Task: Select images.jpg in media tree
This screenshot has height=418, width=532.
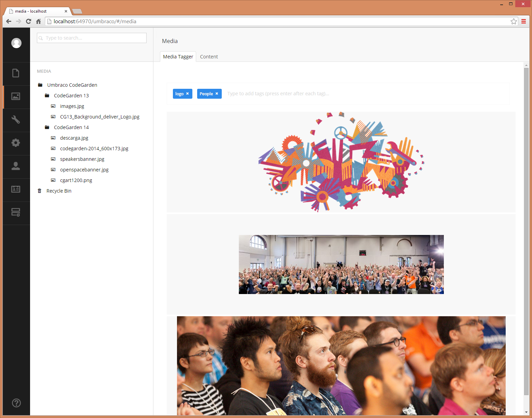Action: [x=72, y=106]
